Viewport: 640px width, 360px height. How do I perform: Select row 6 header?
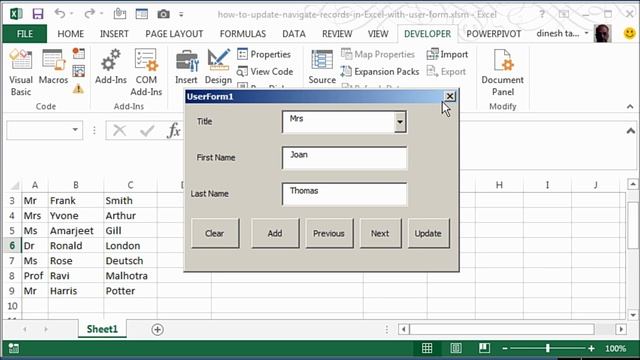click(12, 246)
